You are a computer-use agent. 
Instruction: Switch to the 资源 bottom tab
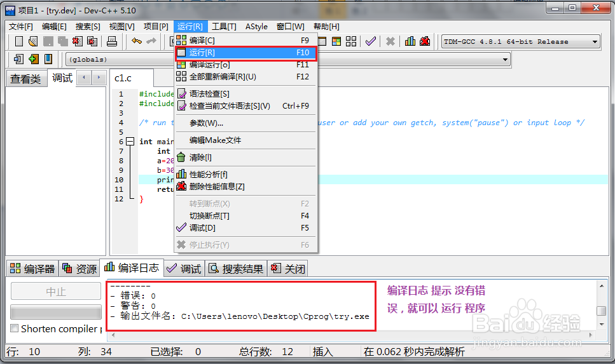point(79,269)
